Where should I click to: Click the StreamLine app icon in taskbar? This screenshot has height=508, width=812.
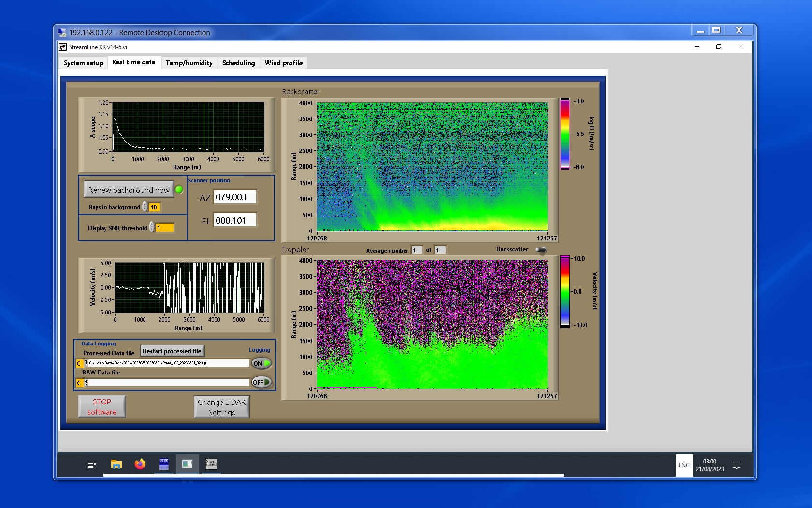click(x=187, y=464)
